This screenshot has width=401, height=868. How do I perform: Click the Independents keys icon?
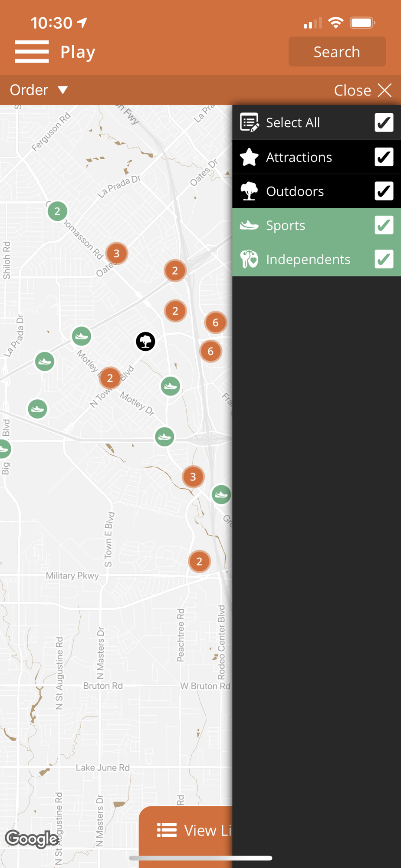(250, 259)
